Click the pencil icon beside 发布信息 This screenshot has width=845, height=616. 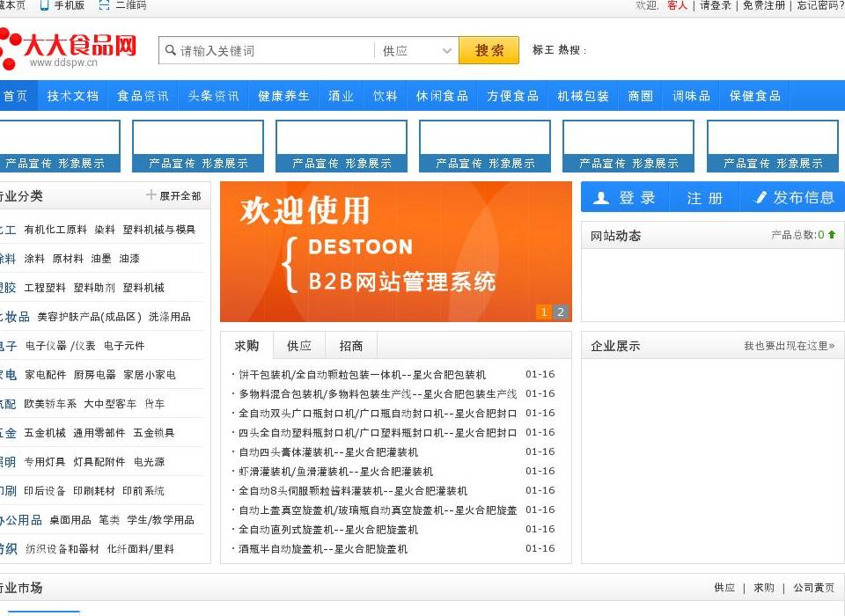[760, 197]
